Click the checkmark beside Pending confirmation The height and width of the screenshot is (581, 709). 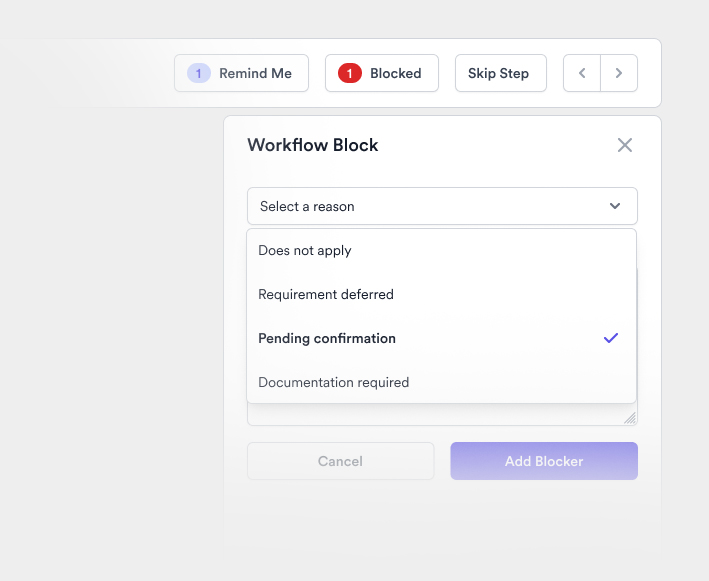(611, 338)
